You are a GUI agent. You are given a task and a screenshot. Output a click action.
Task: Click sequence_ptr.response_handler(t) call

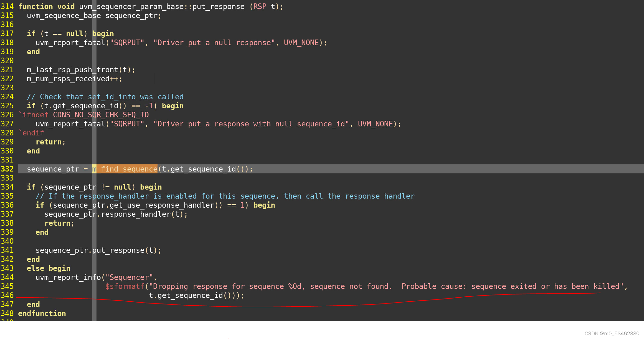(x=116, y=214)
